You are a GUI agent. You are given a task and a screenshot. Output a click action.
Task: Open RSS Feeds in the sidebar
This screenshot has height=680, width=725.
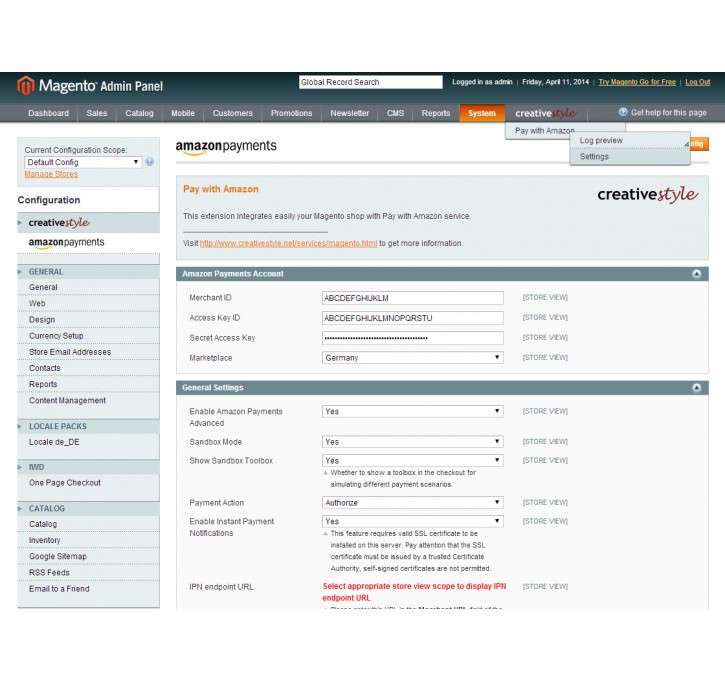(88, 572)
